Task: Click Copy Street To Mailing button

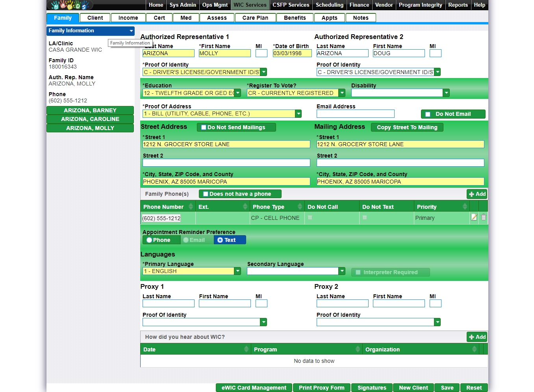Action: [x=407, y=127]
